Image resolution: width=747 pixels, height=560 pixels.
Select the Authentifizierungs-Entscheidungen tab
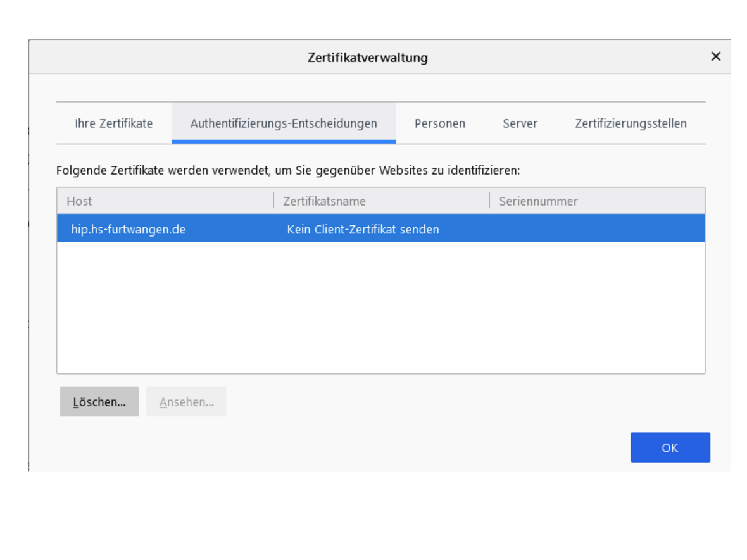pyautogui.click(x=284, y=123)
